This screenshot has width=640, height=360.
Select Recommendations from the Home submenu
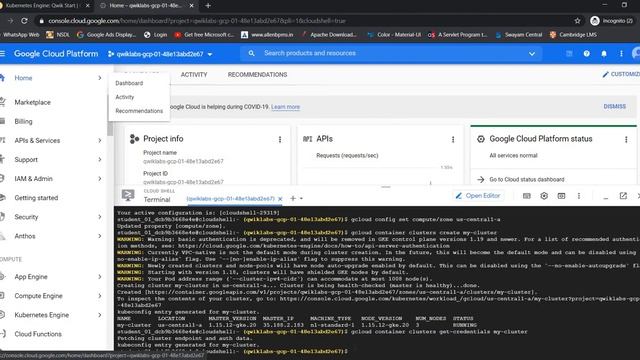tap(139, 111)
